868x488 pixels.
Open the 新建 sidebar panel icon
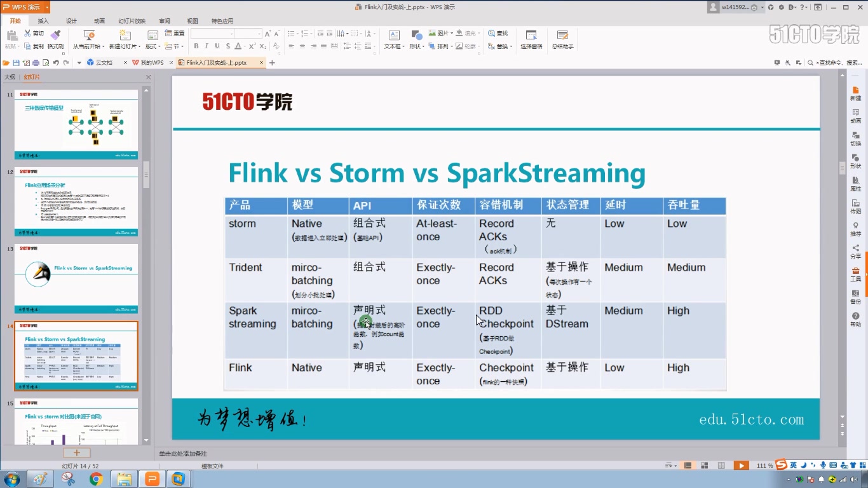pyautogui.click(x=855, y=93)
